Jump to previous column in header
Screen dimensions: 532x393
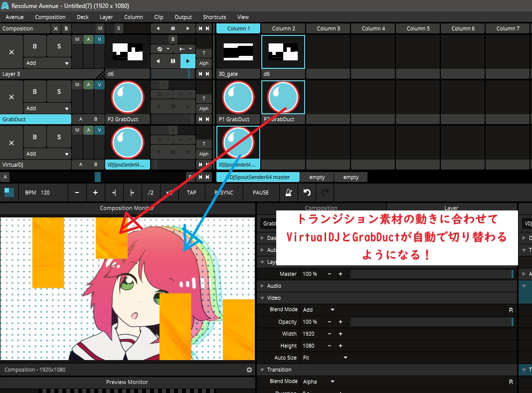[200, 28]
